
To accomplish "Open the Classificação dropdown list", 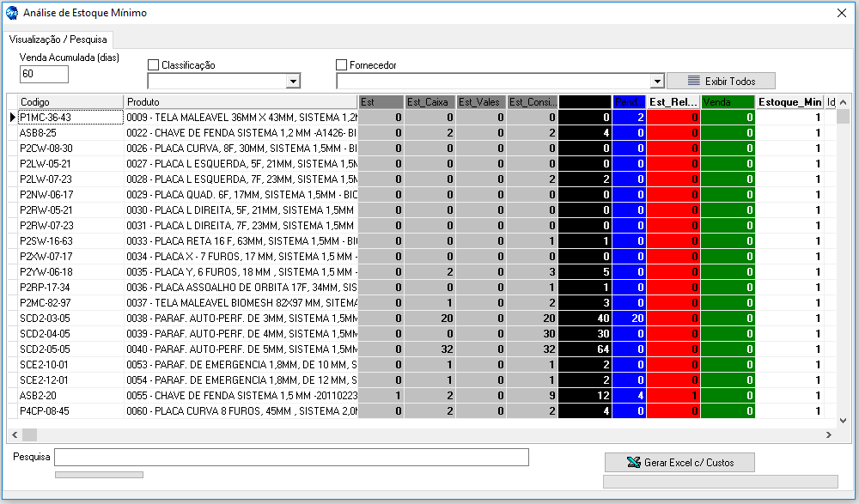I will (293, 81).
